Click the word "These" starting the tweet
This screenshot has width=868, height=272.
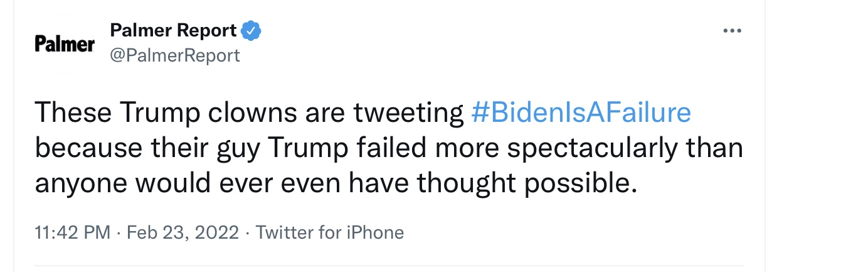(x=72, y=113)
